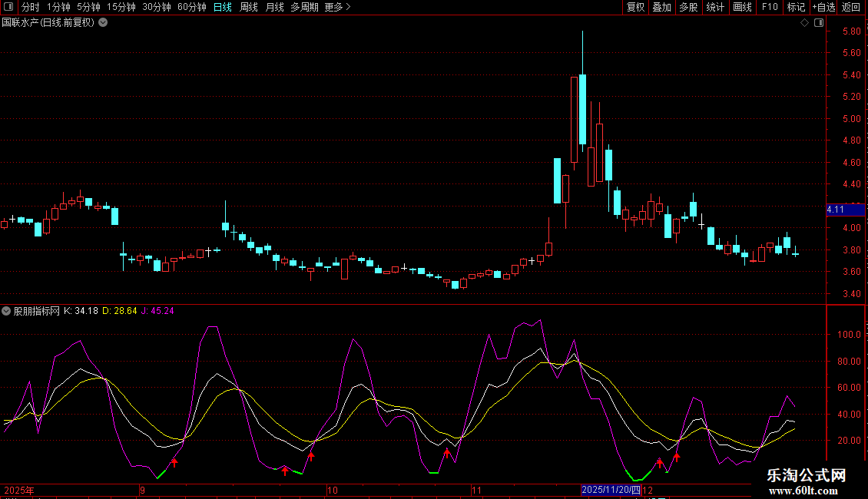The width and height of the screenshot is (868, 499).
Task: Select the 60分钟 period tab
Action: click(x=191, y=7)
